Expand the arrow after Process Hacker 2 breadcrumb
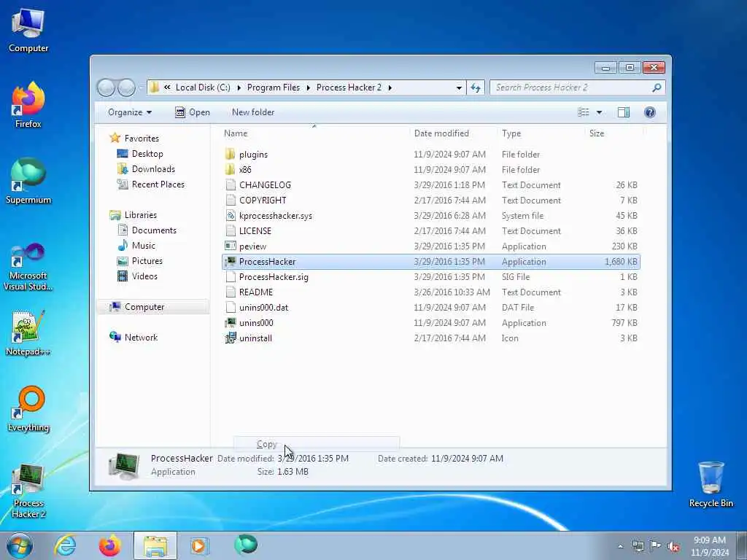 [x=390, y=87]
